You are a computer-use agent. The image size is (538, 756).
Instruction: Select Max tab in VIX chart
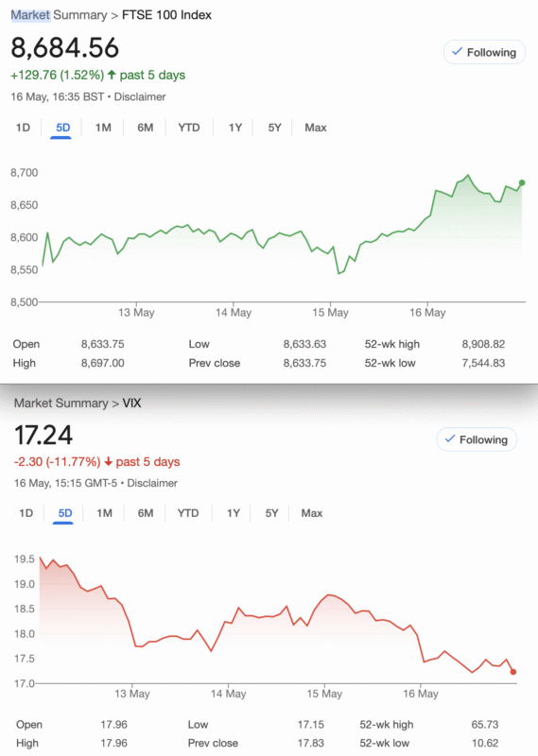tap(312, 513)
